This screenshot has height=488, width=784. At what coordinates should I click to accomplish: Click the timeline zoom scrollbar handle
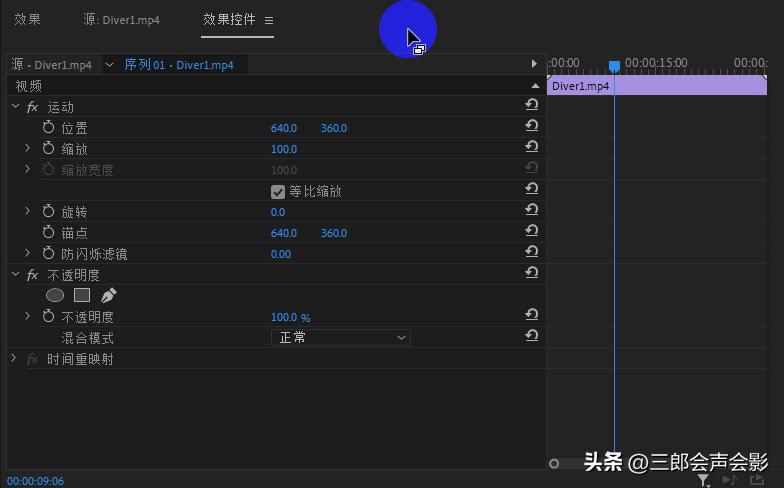(x=554, y=464)
